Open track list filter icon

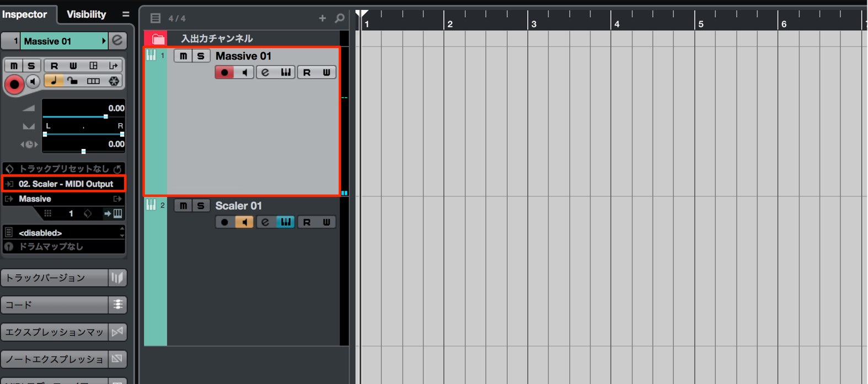(x=156, y=18)
